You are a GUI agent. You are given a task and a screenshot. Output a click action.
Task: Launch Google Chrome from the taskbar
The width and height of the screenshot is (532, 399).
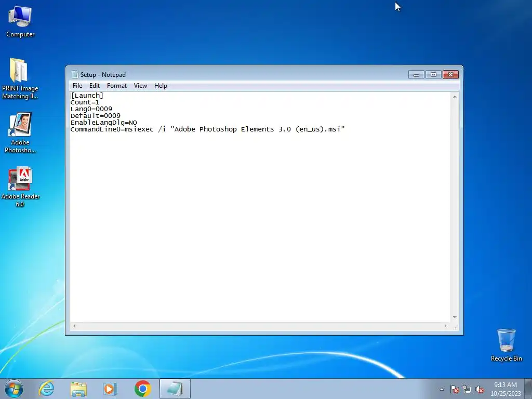click(142, 389)
